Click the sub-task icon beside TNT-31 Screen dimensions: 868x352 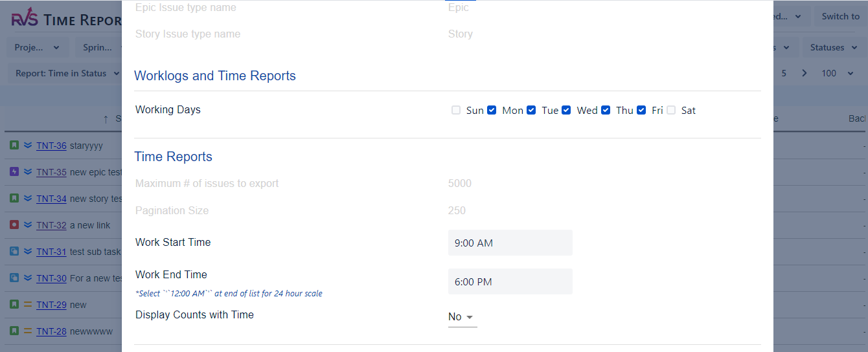[14, 252]
